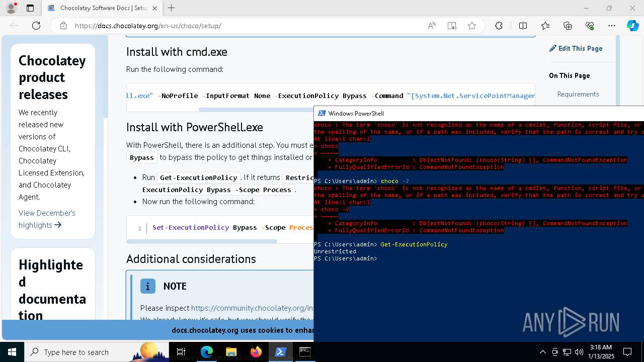Refresh the page
Image resolution: width=644 pixels, height=362 pixels.
click(36, 26)
